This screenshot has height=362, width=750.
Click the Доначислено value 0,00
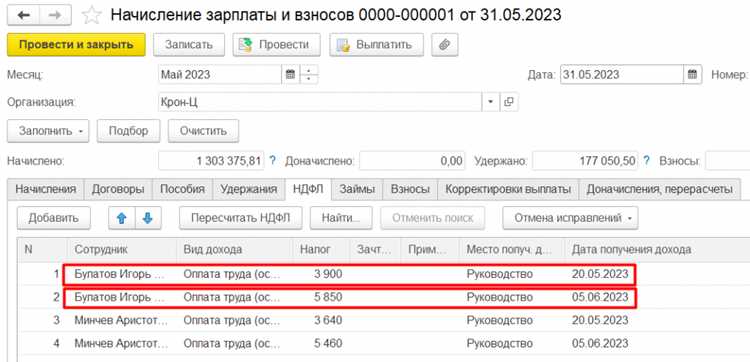(412, 161)
